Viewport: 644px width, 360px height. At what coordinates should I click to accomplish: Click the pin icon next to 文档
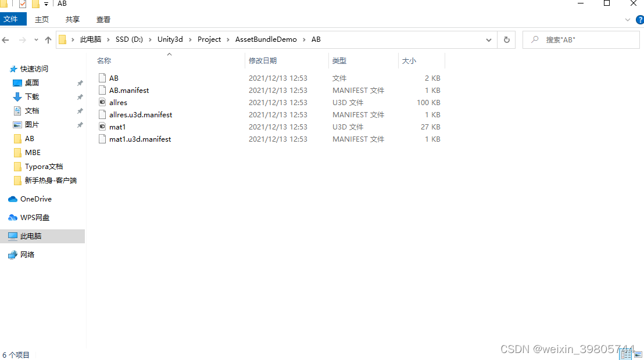click(80, 111)
